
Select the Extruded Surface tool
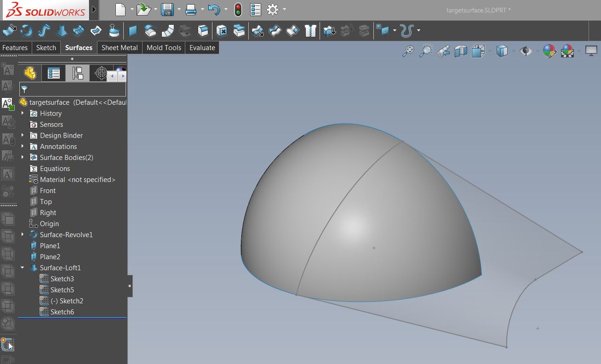pos(9,31)
